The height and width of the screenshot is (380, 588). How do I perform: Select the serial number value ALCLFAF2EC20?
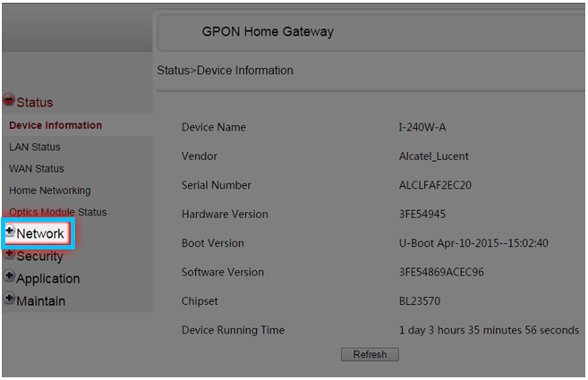click(x=435, y=185)
